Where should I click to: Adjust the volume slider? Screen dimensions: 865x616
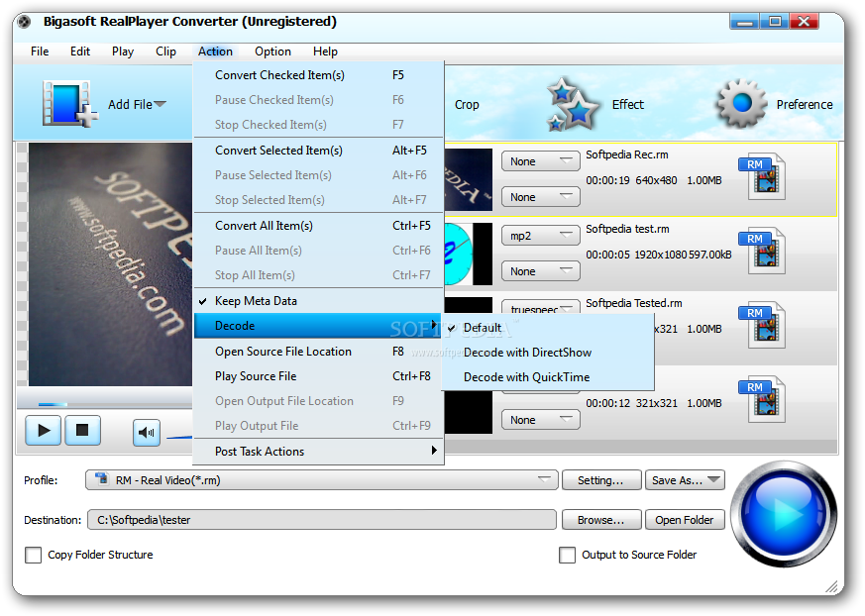pos(179,437)
